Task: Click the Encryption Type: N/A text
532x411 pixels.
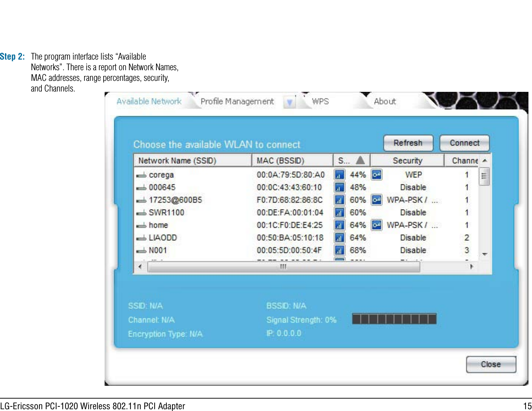Action: (x=165, y=334)
